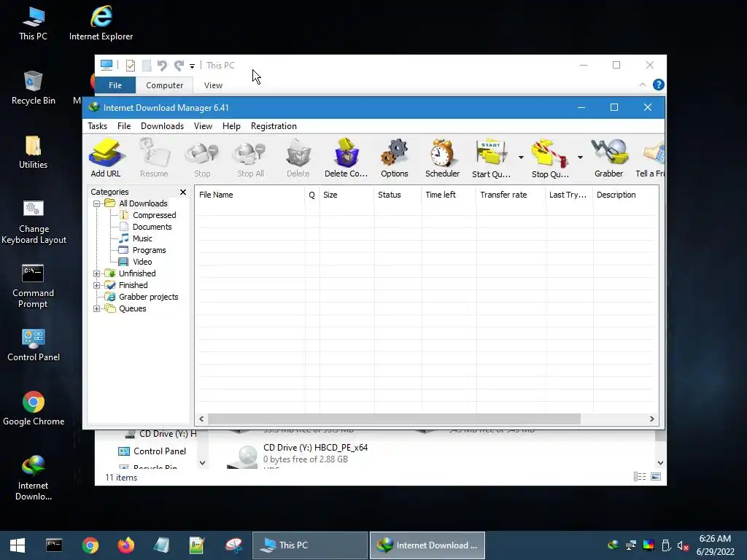The height and width of the screenshot is (560, 747).
Task: Sort by Description column header
Action: pos(625,195)
